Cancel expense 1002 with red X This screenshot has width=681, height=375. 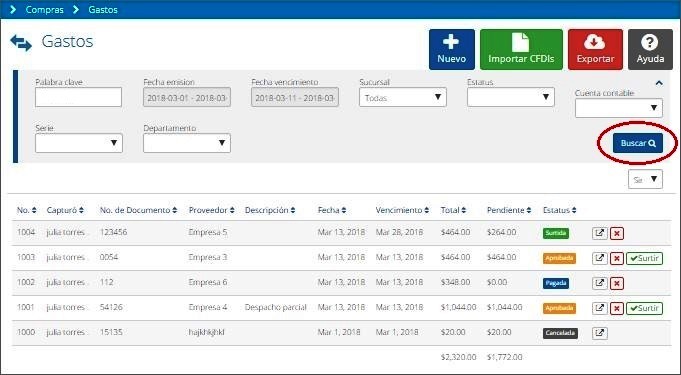pyautogui.click(x=617, y=283)
